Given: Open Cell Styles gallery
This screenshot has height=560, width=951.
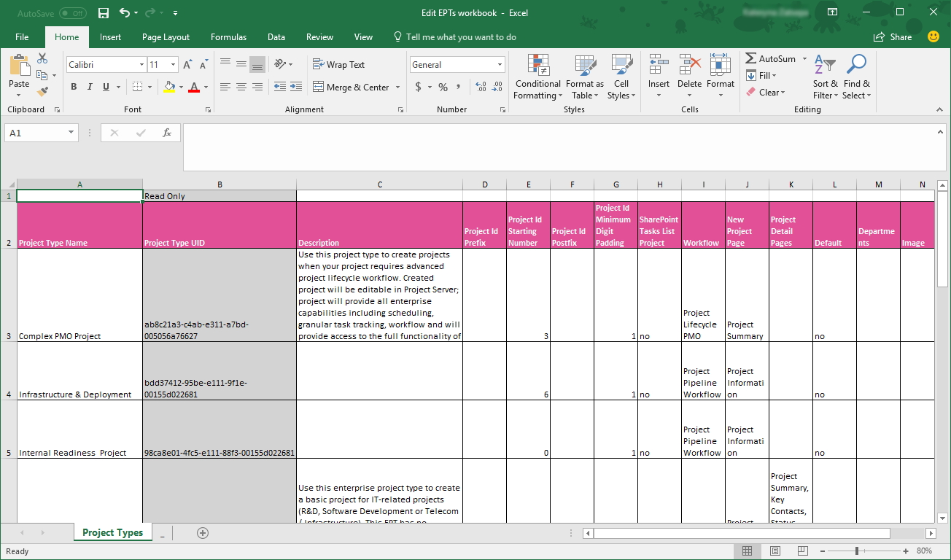Looking at the screenshot, I should click(x=621, y=77).
